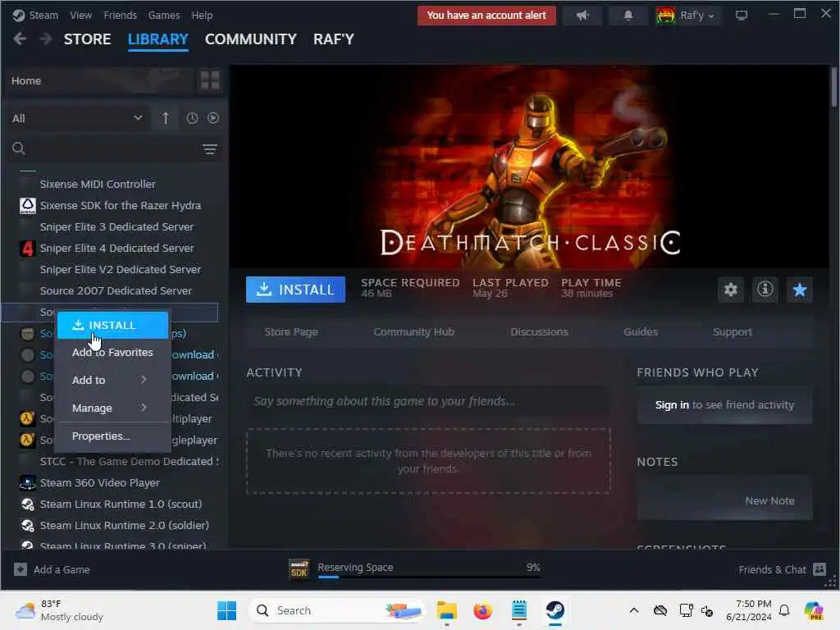
Task: Open the RAF'Y profile tab
Action: pos(333,39)
